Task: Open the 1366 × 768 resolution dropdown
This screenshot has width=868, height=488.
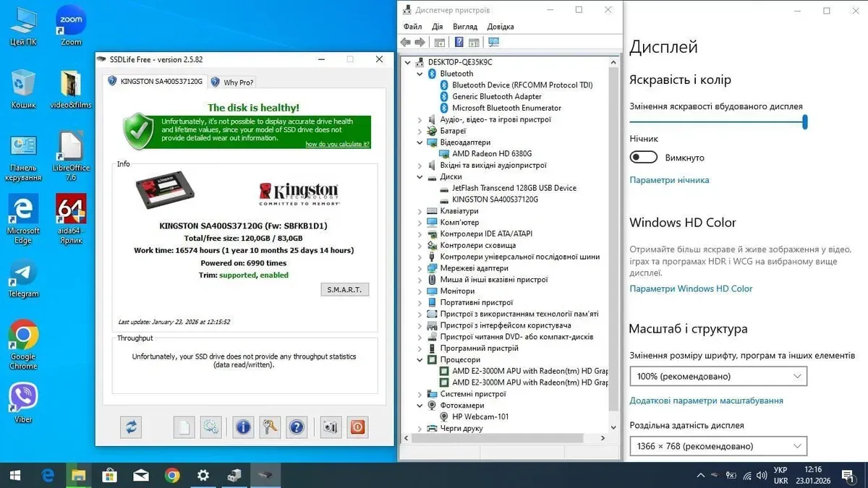Action: coord(718,446)
